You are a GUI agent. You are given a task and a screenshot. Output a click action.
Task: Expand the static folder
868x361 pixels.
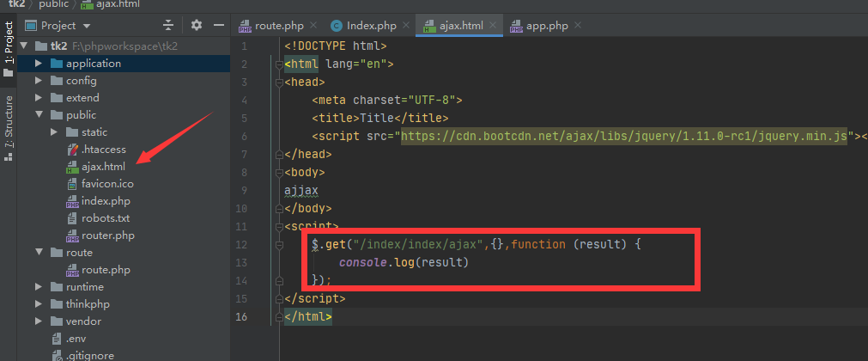coord(54,132)
